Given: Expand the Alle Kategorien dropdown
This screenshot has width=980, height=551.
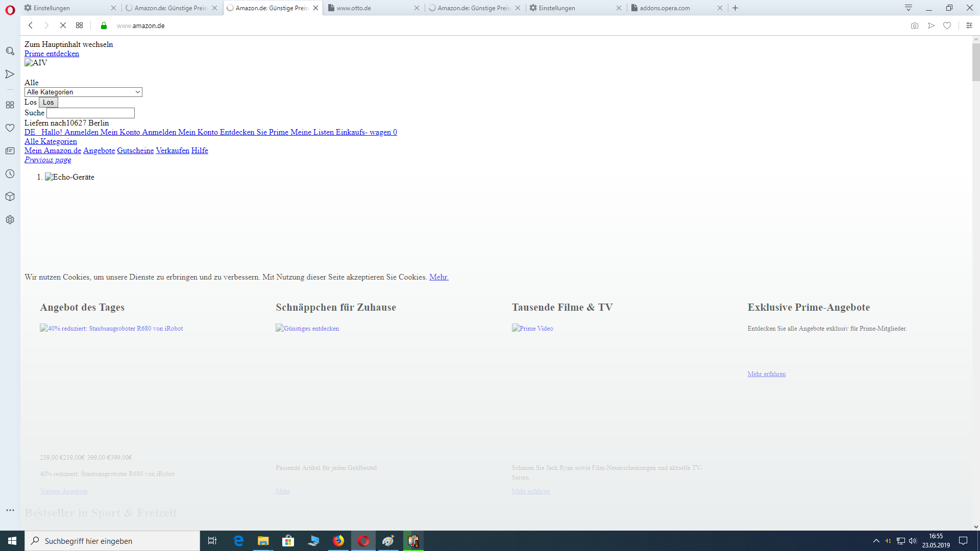Looking at the screenshot, I should (x=83, y=92).
